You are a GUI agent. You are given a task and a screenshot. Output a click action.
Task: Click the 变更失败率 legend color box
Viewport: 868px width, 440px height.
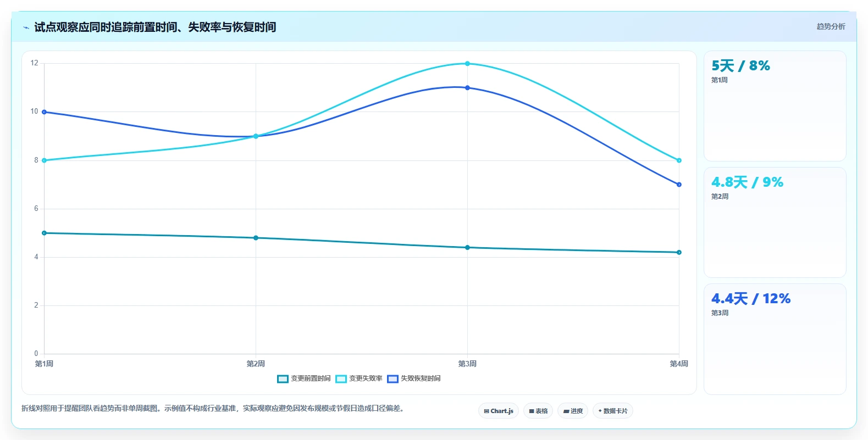click(341, 378)
